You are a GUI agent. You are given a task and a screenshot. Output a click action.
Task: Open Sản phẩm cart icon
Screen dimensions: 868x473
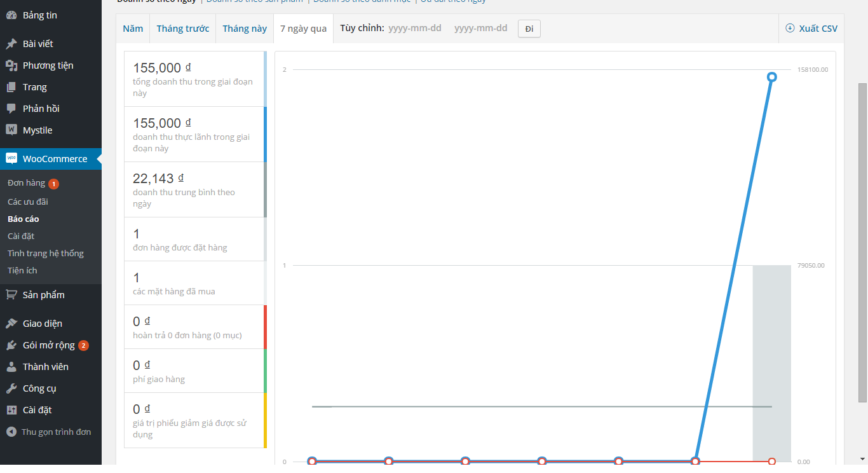[x=11, y=295]
